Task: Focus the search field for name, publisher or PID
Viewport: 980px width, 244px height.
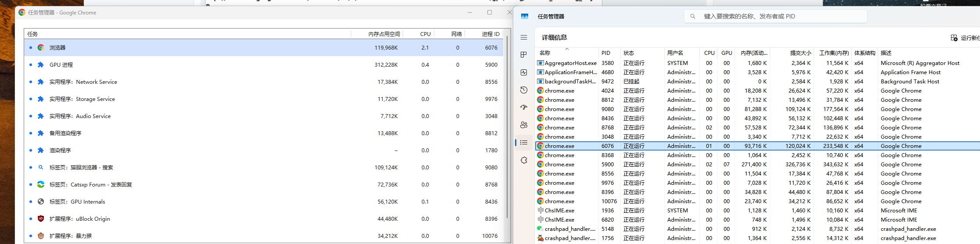Action: click(x=775, y=16)
